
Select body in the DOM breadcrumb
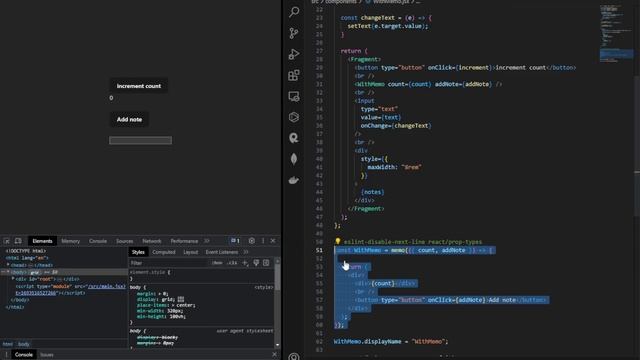click(24, 344)
